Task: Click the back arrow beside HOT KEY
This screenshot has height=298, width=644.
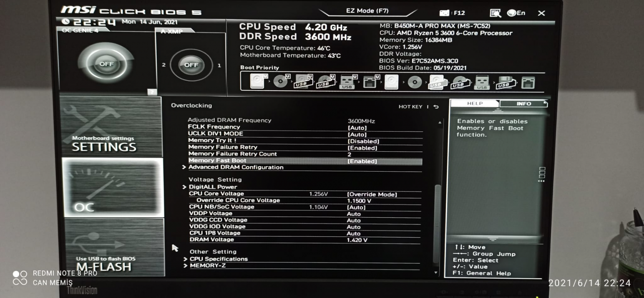Action: (x=436, y=107)
